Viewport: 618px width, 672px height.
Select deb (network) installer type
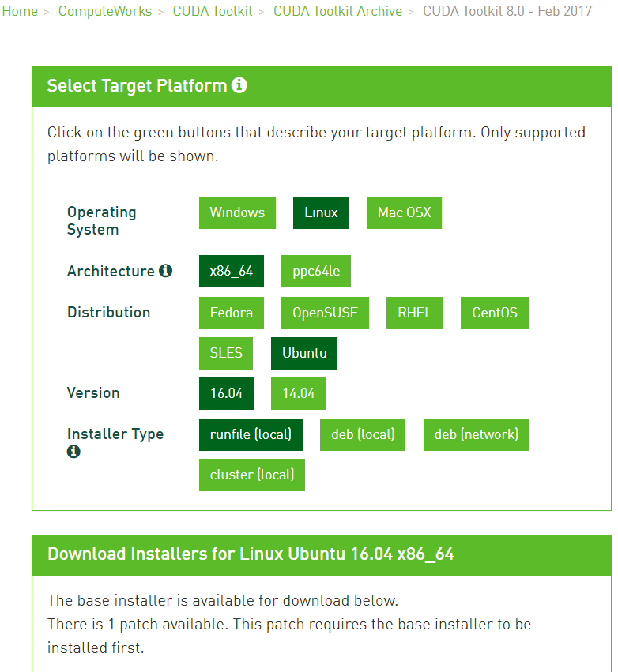(477, 434)
